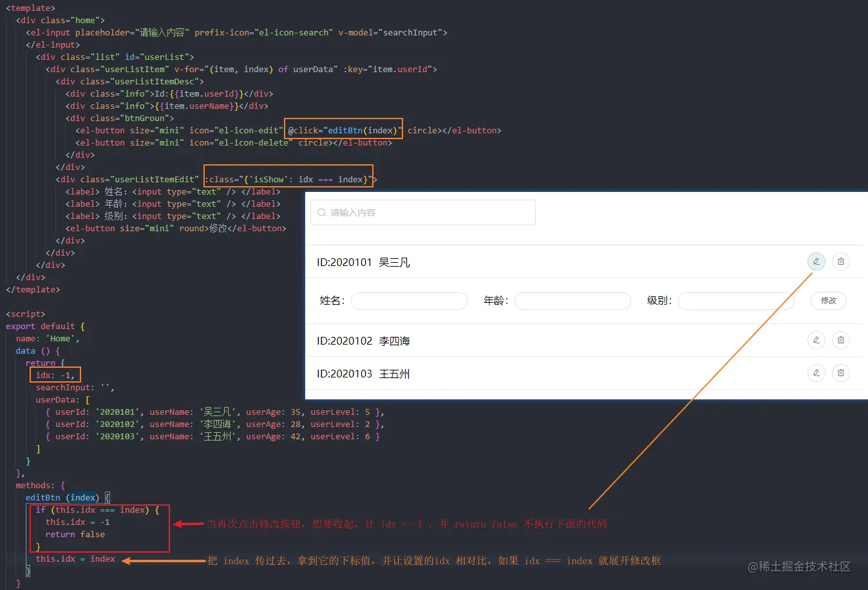Focus the 姓名 text input

point(409,301)
